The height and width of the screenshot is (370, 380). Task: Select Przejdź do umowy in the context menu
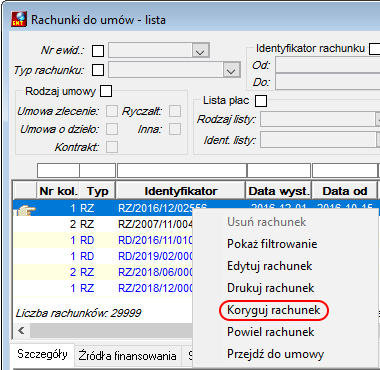coord(275,354)
